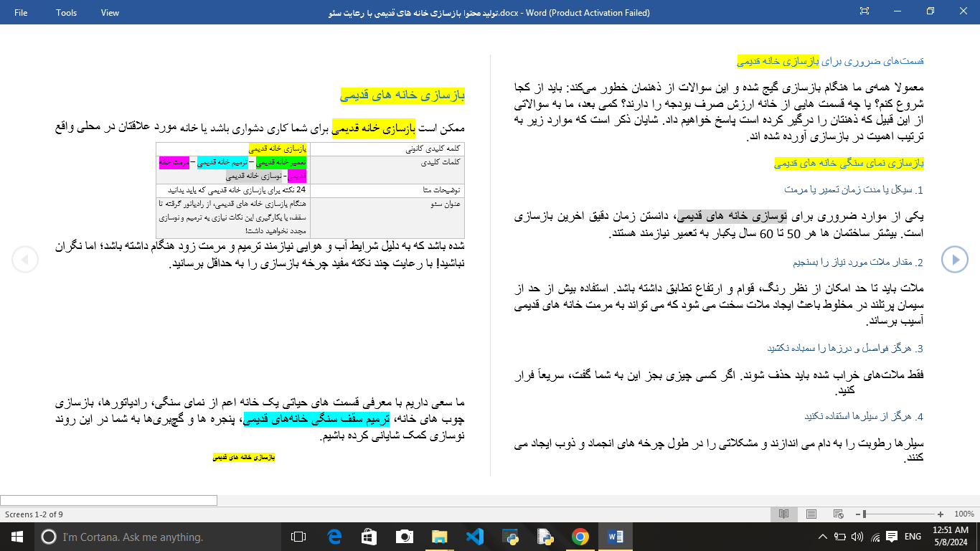Open the View menu
The image size is (980, 551).
tap(109, 12)
